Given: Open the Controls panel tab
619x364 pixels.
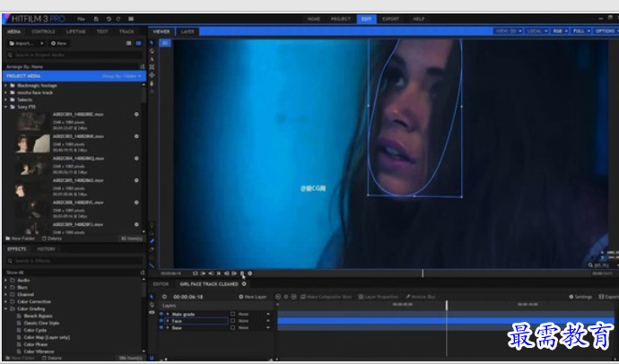Looking at the screenshot, I should pos(43,31).
